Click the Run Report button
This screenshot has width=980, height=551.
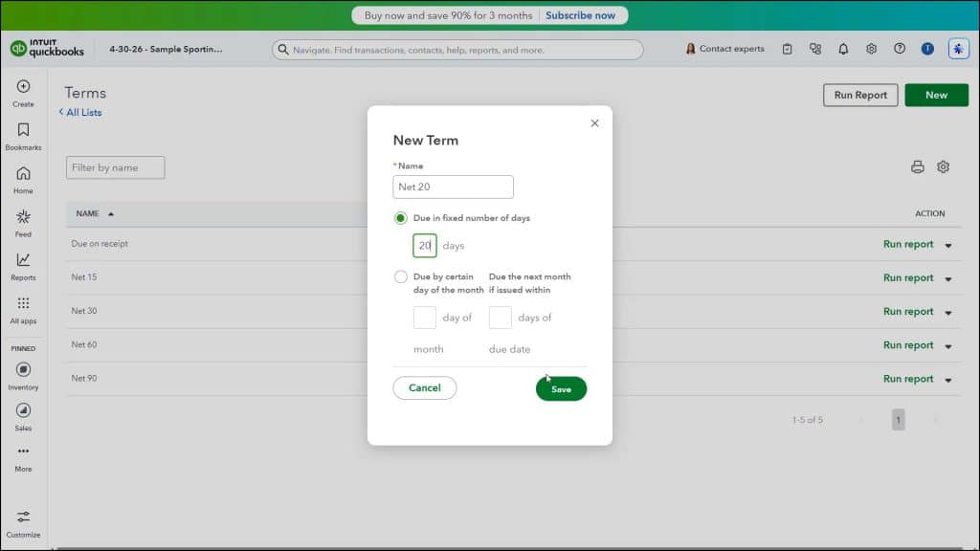click(860, 95)
